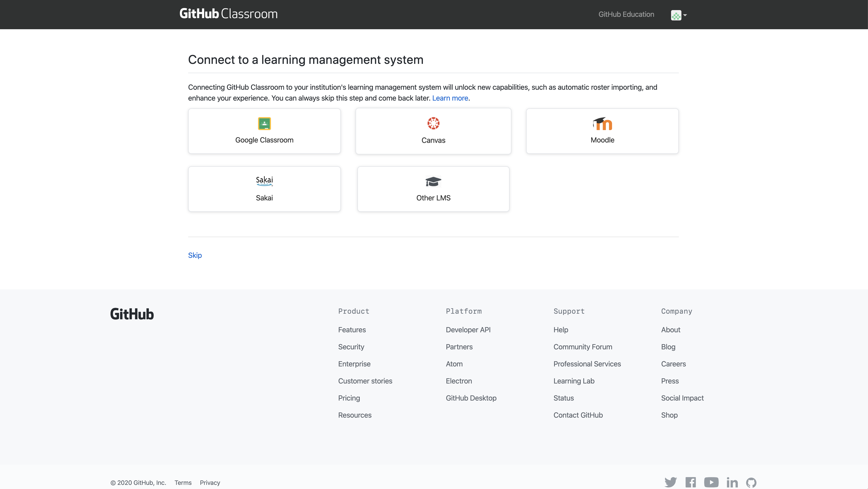The width and height of the screenshot is (868, 489).
Task: Open the Twitter icon in footer
Action: tap(671, 482)
